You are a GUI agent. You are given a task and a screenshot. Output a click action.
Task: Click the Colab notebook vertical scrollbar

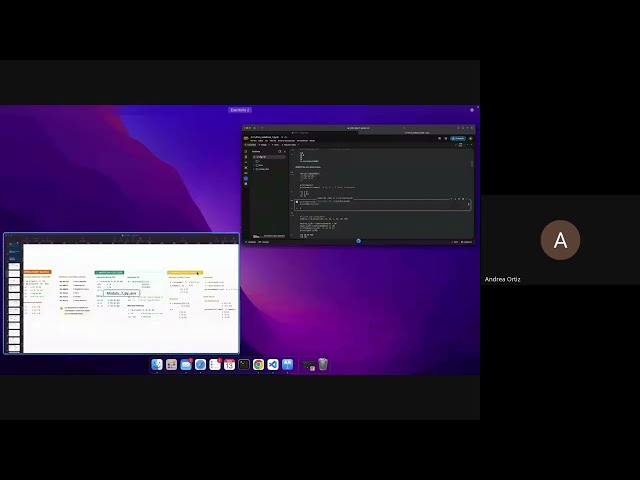(472, 164)
